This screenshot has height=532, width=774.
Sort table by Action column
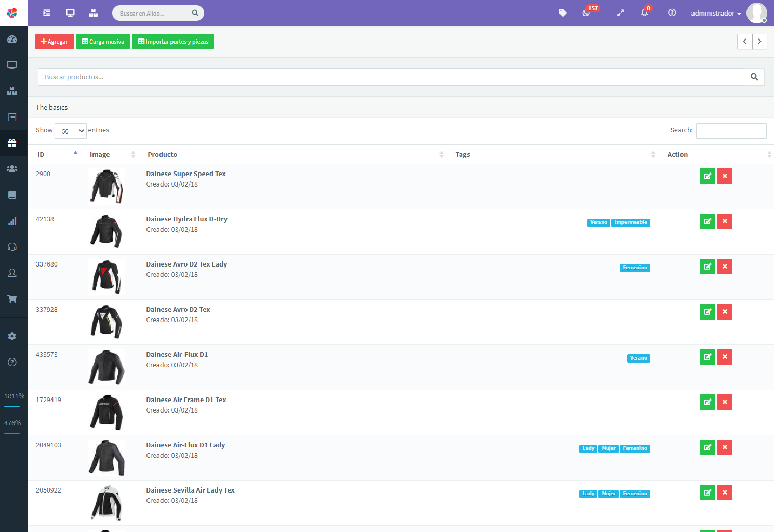[x=717, y=154]
